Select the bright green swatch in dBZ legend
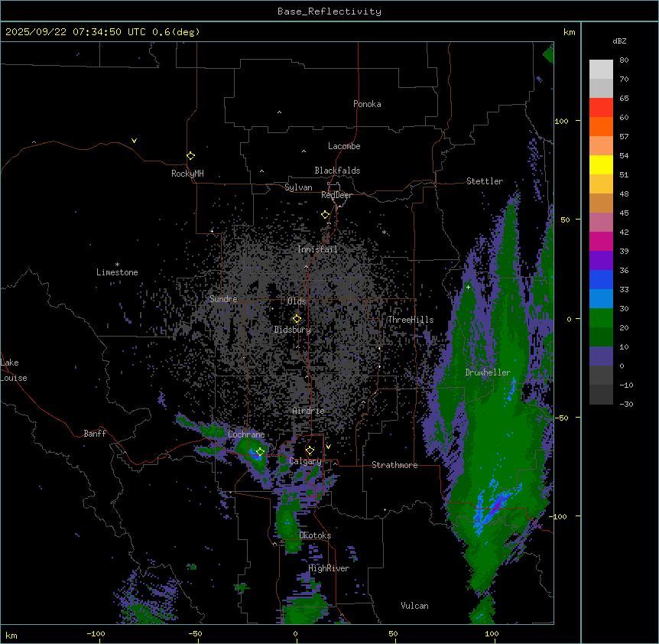This screenshot has width=659, height=644. tap(601, 317)
